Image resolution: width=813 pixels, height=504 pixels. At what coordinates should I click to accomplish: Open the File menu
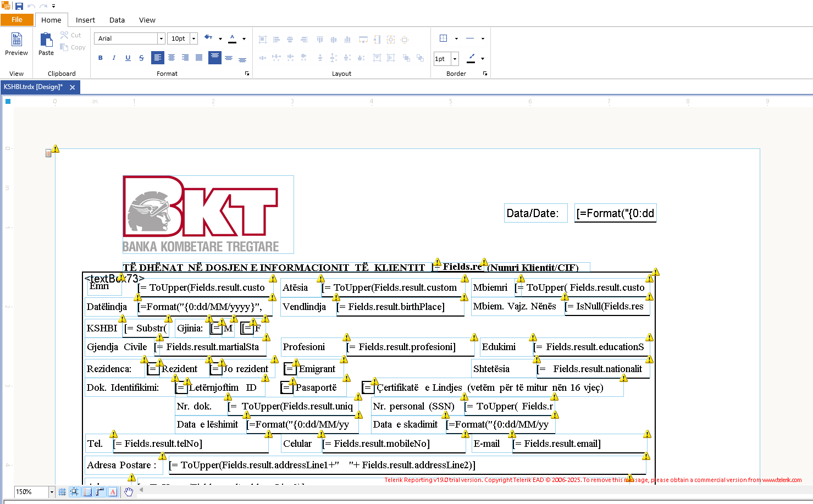[17, 20]
